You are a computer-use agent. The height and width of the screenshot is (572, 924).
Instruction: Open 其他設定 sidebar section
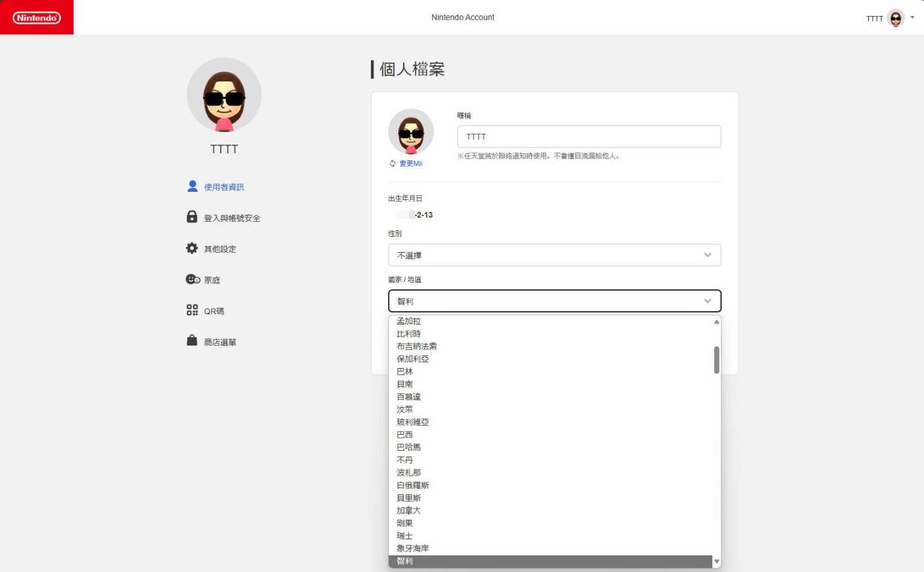coord(220,249)
